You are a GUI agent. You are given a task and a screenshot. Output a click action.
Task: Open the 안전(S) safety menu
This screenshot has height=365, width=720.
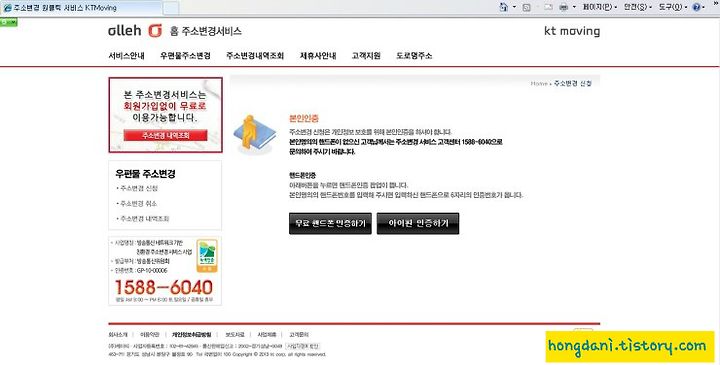click(x=637, y=7)
